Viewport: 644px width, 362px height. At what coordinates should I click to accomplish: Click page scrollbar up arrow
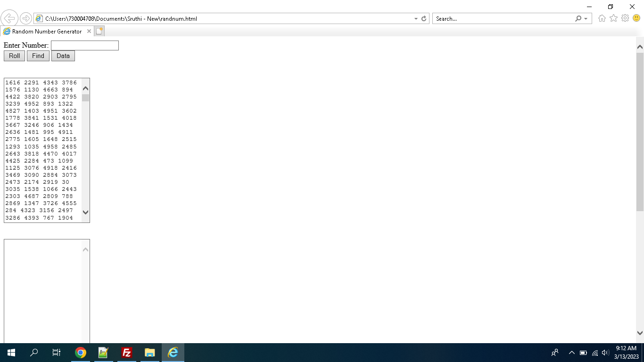640,47
